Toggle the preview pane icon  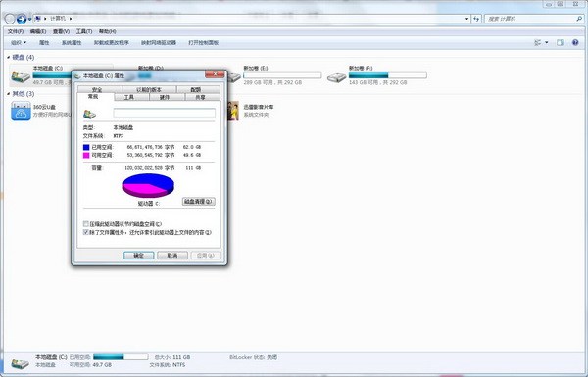point(561,43)
